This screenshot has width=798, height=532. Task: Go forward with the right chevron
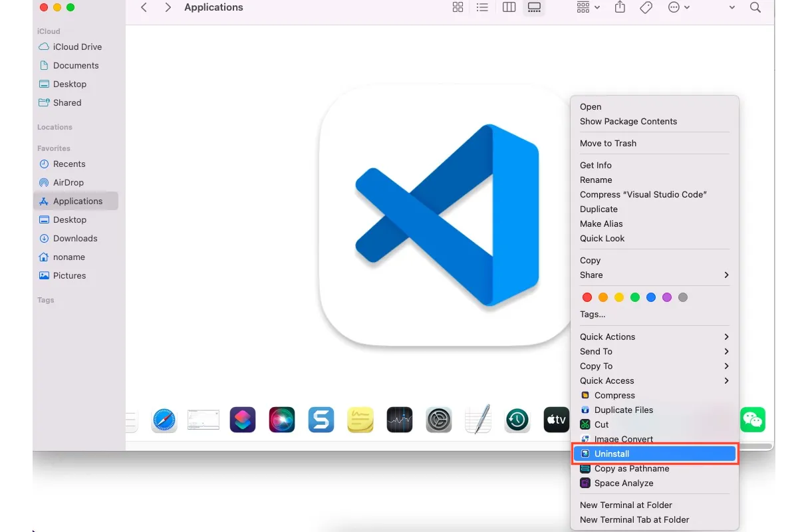coord(168,7)
